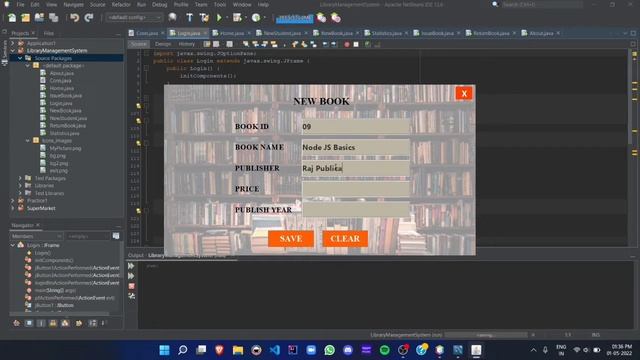
Task: Open the Tools menu
Action: [x=220, y=4]
